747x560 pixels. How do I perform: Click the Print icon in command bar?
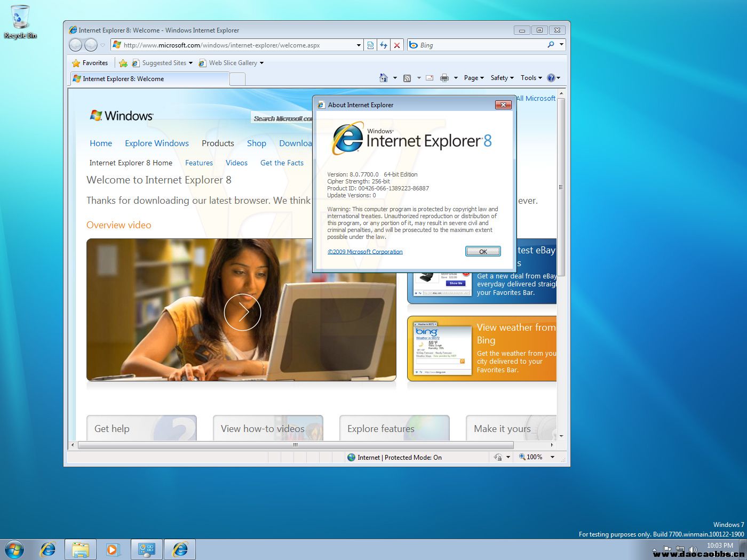point(444,78)
